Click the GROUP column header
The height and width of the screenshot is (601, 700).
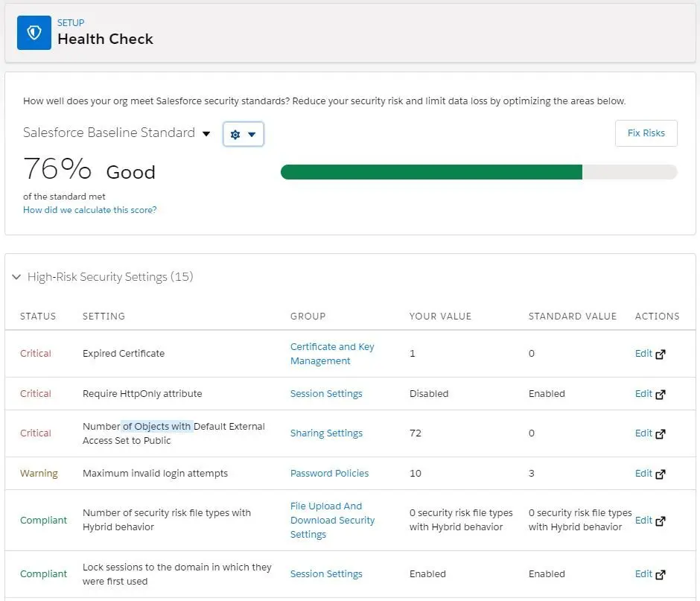tap(308, 316)
